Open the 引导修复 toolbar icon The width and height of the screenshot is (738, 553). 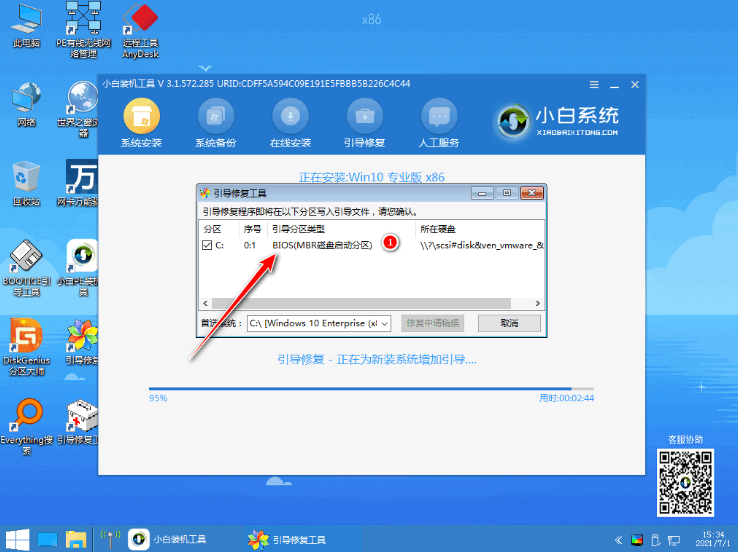click(361, 117)
